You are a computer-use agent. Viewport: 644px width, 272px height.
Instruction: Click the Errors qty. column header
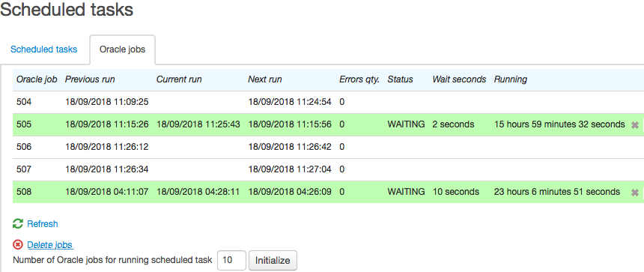click(359, 79)
